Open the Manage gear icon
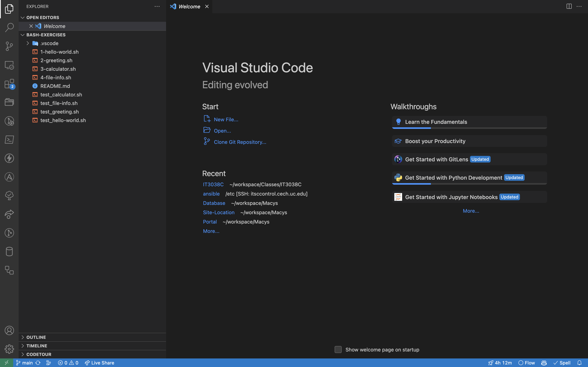Image resolution: width=588 pixels, height=367 pixels. coord(9,349)
